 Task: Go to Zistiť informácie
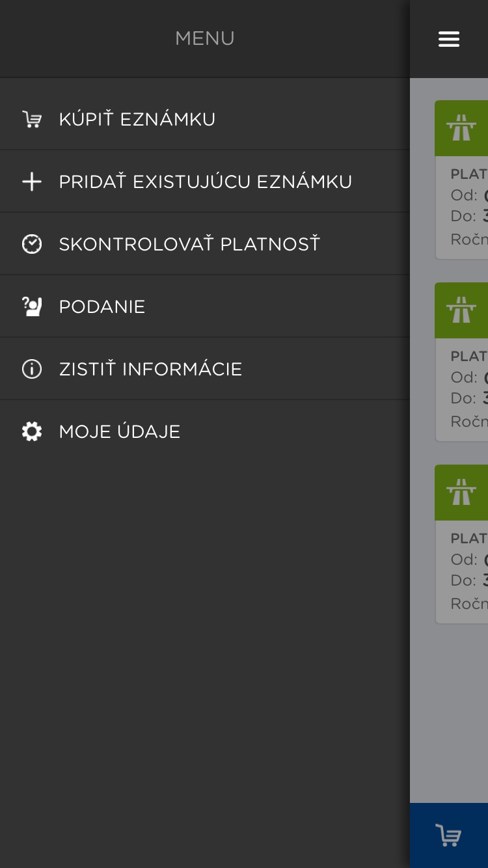(150, 369)
